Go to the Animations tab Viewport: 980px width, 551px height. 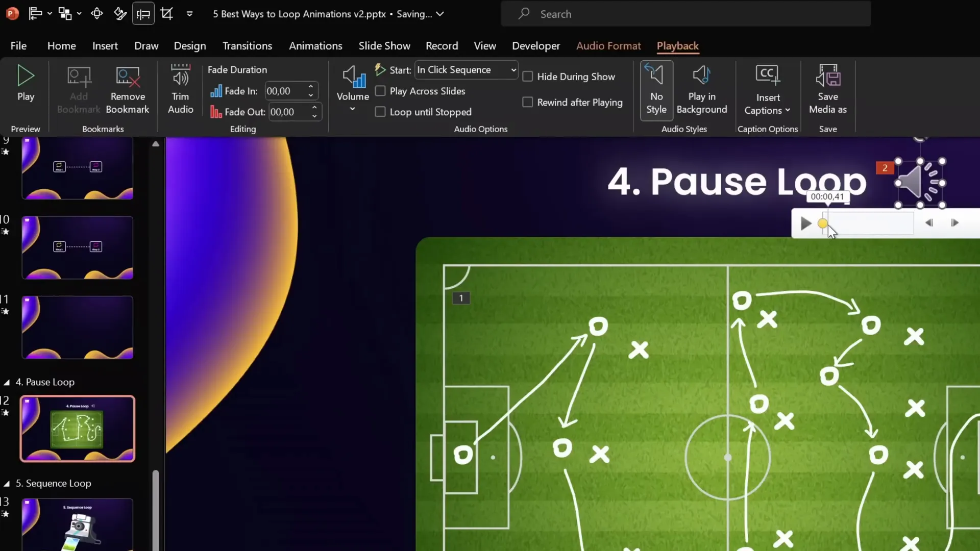pos(315,46)
